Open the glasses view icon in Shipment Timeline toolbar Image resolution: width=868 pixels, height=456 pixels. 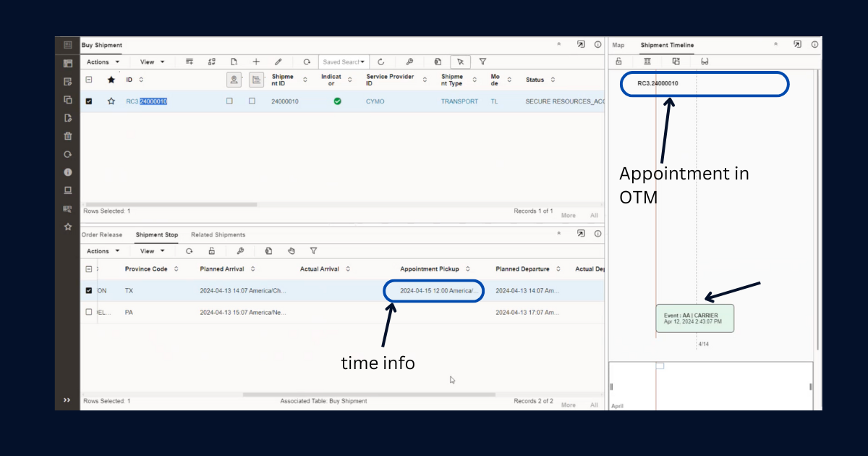click(x=705, y=62)
